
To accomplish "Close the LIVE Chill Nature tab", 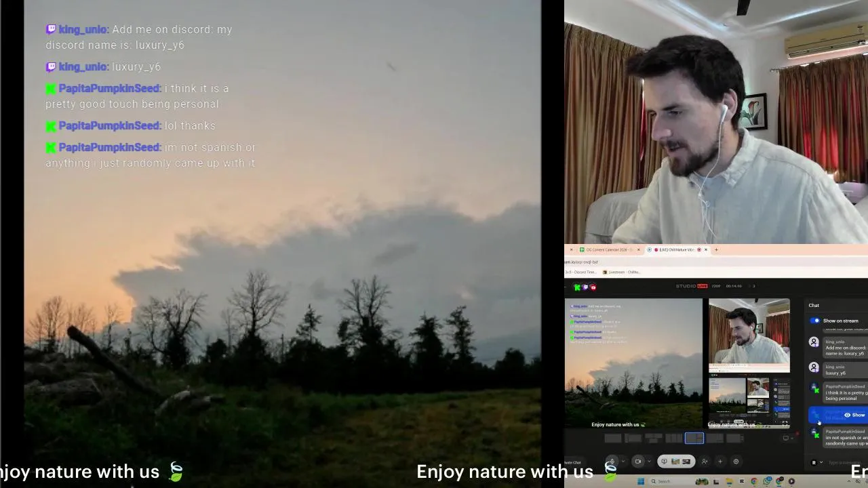I will (706, 249).
